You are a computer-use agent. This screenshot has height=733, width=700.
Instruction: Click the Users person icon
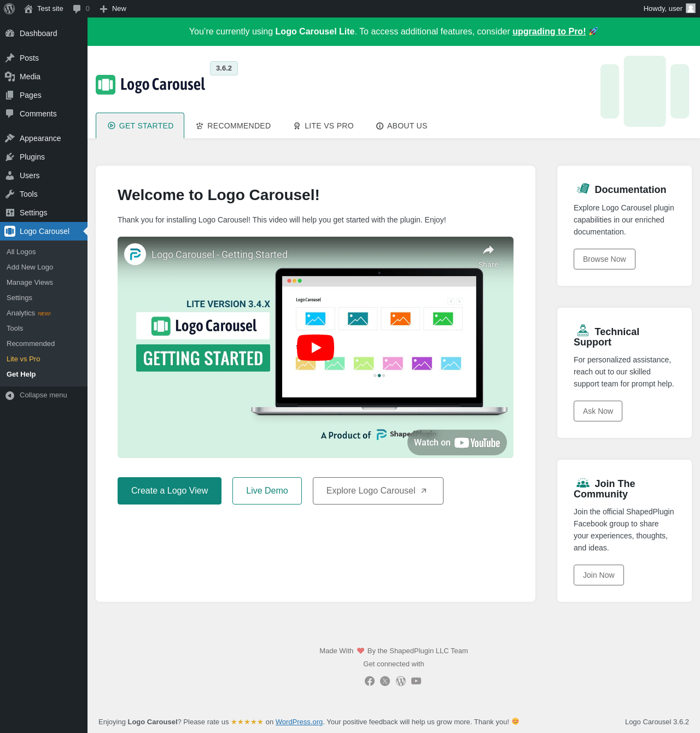coord(10,175)
